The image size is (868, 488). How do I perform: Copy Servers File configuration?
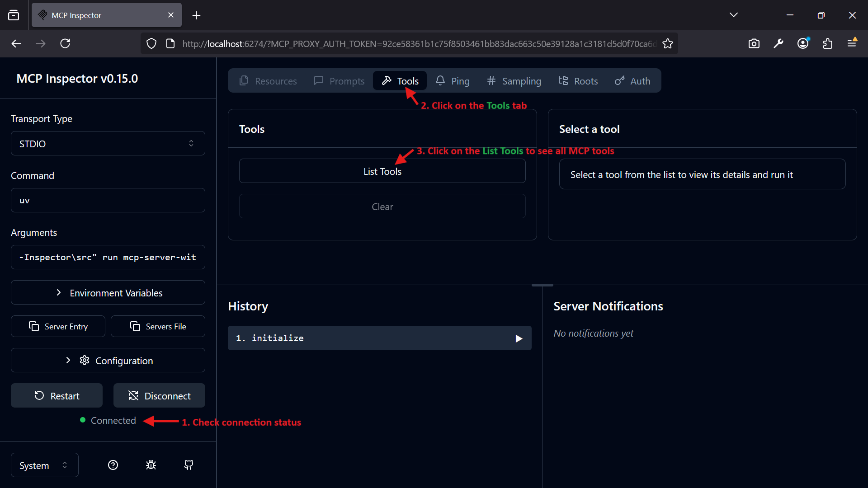158,326
